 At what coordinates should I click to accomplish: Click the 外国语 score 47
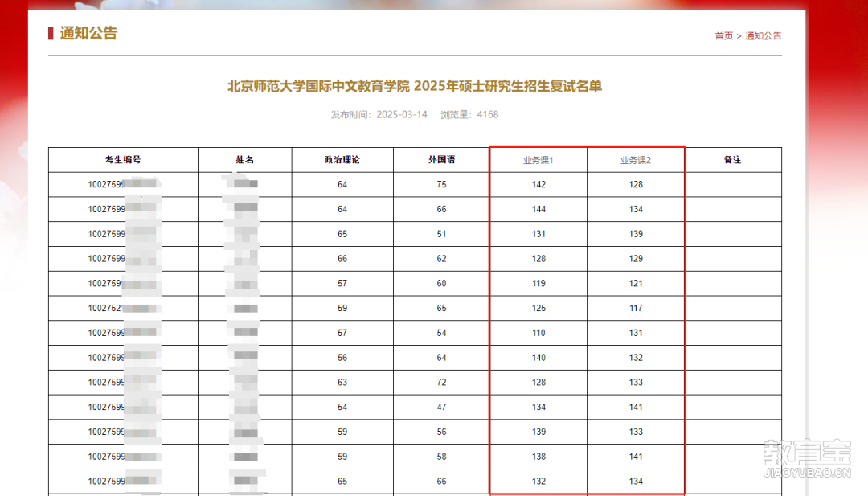(441, 407)
